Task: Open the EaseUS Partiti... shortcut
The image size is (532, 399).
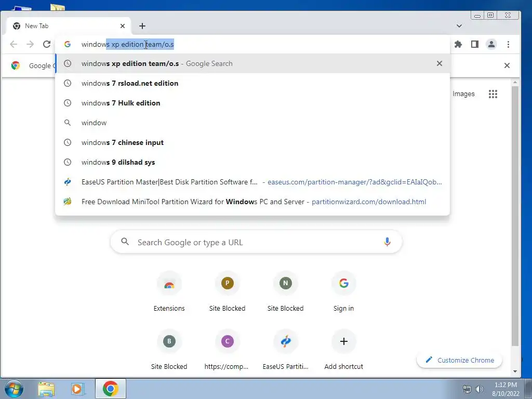Action: (285, 350)
